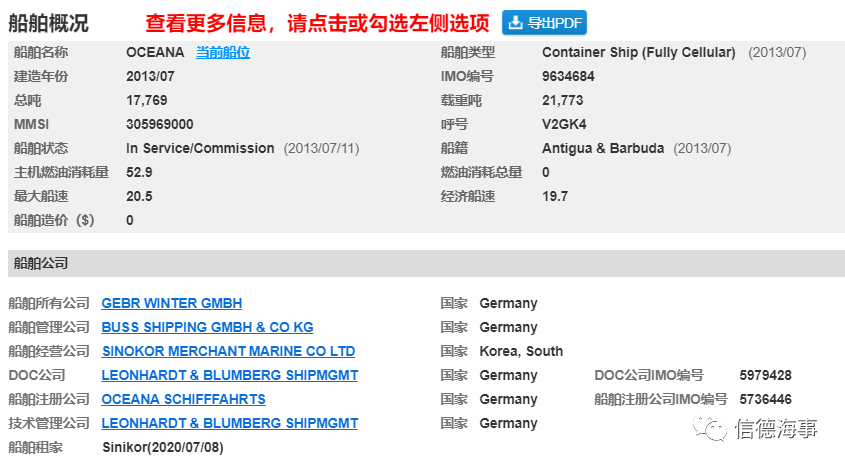Click the red notice text 查看更多信息
The image size is (845, 466).
206,23
